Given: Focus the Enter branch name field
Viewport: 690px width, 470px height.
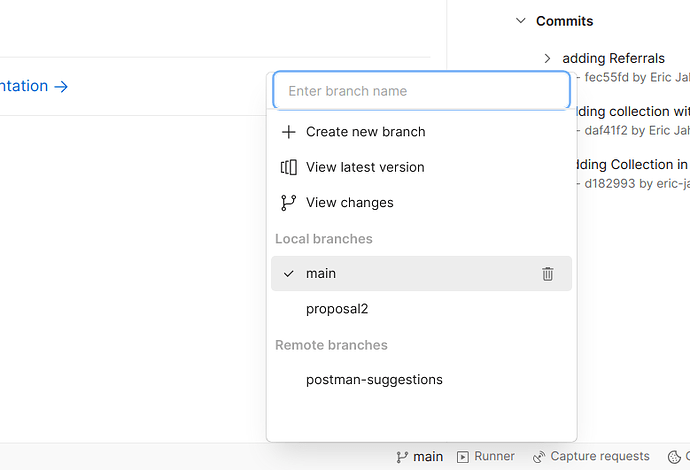Looking at the screenshot, I should 421,91.
